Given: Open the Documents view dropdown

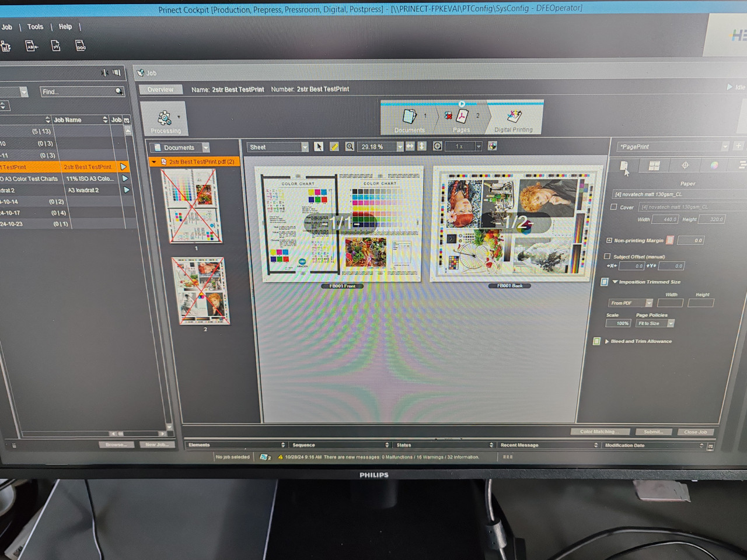Looking at the screenshot, I should (179, 148).
